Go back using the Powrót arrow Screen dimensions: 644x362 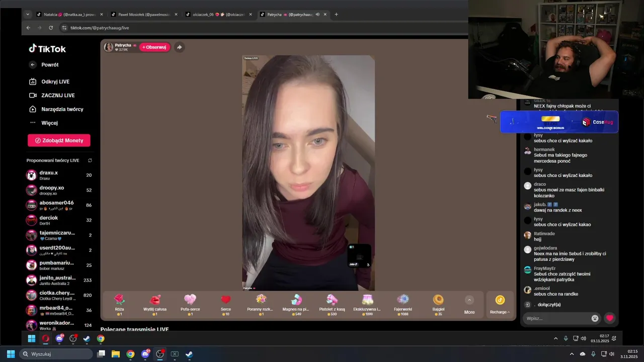[33, 65]
